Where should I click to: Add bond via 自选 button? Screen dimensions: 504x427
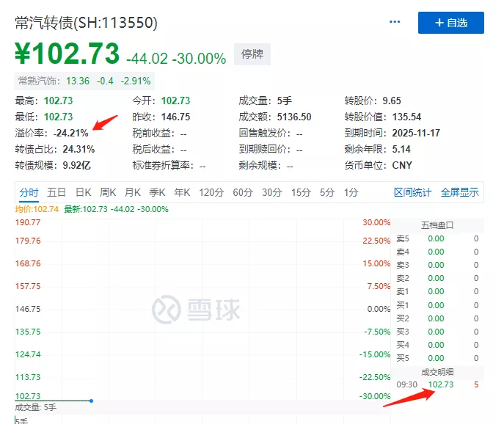click(451, 23)
